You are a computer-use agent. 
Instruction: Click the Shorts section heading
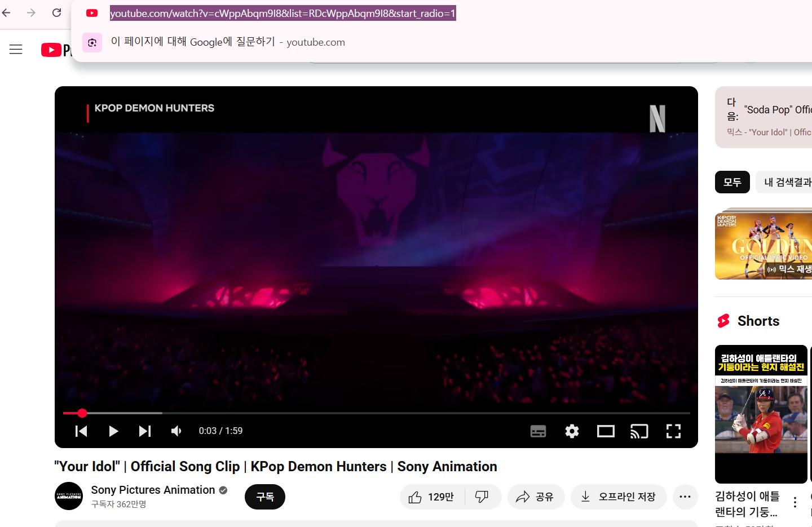point(758,321)
